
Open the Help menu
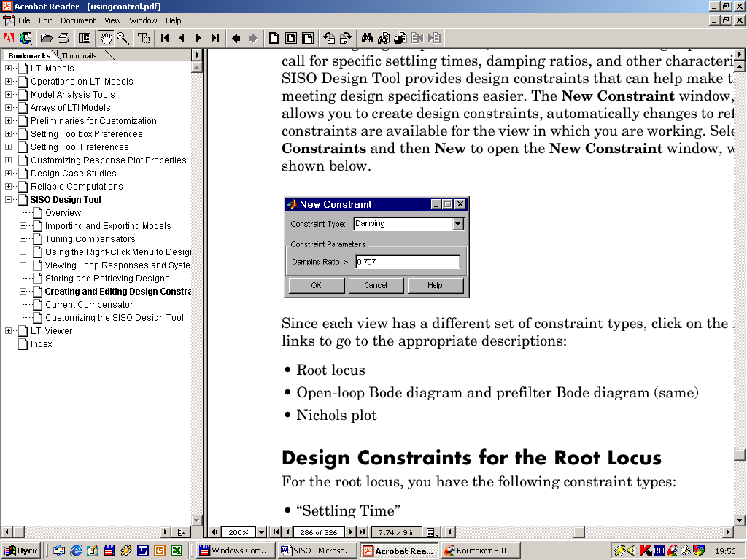tap(174, 20)
